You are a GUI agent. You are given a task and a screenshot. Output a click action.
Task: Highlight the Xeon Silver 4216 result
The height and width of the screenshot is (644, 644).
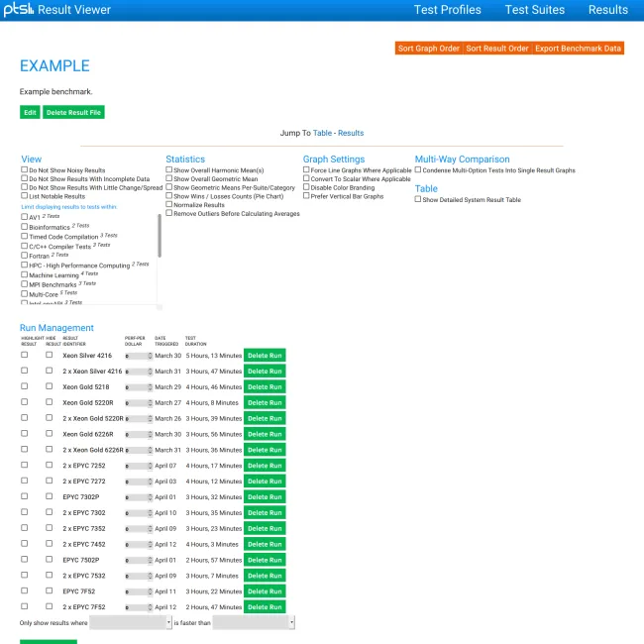[x=24, y=355]
